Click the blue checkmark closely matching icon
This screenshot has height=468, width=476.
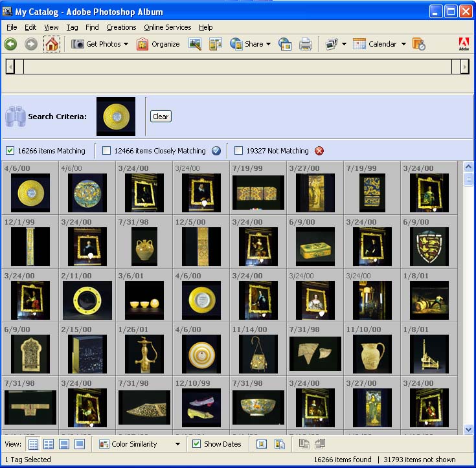pyautogui.click(x=216, y=151)
